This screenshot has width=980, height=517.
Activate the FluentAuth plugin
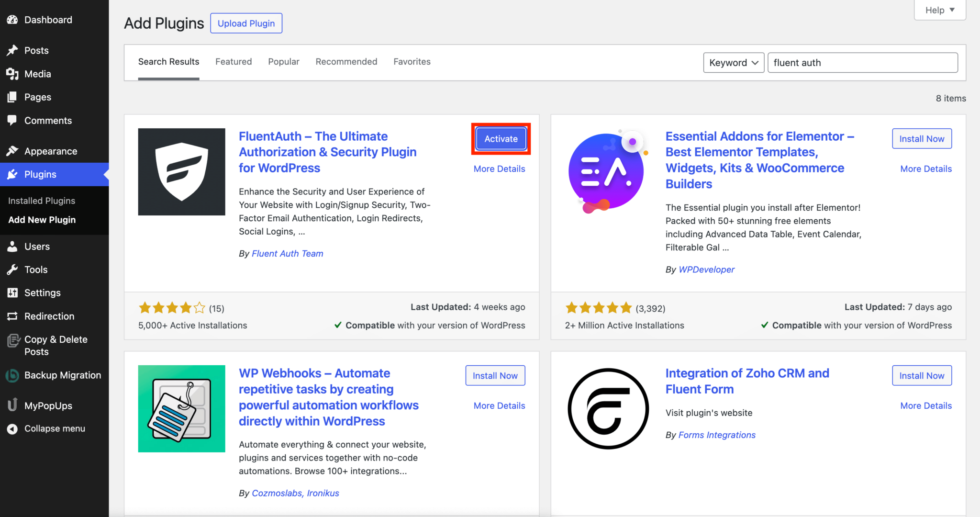pos(501,139)
